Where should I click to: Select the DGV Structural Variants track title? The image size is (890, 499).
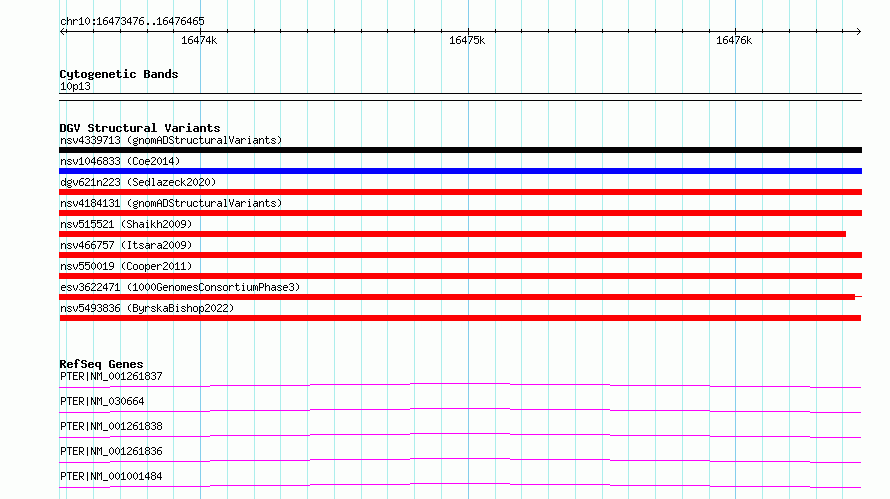140,128
